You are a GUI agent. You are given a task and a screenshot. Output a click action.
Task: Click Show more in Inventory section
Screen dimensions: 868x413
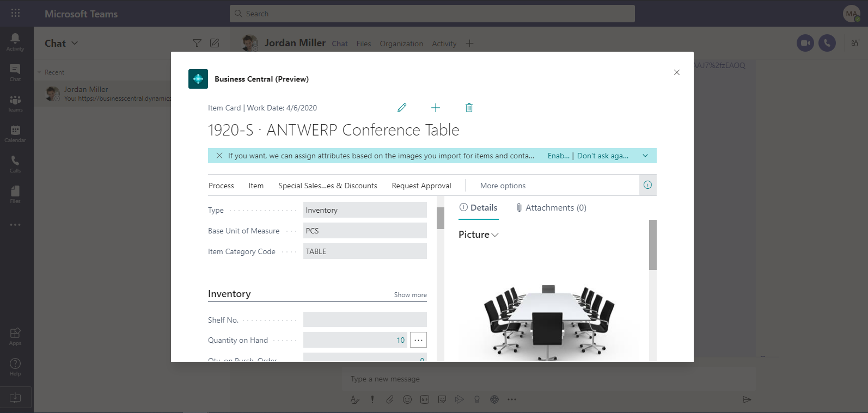pos(410,294)
